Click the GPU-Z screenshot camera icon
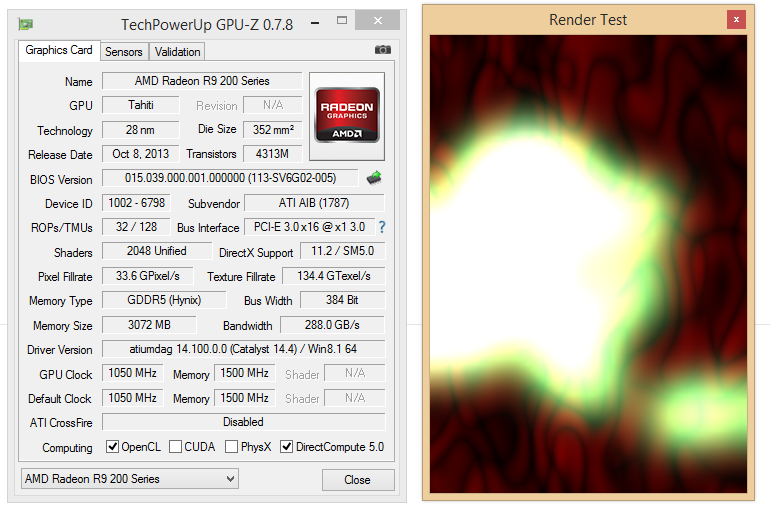Image resolution: width=770 pixels, height=517 pixels. [x=383, y=50]
